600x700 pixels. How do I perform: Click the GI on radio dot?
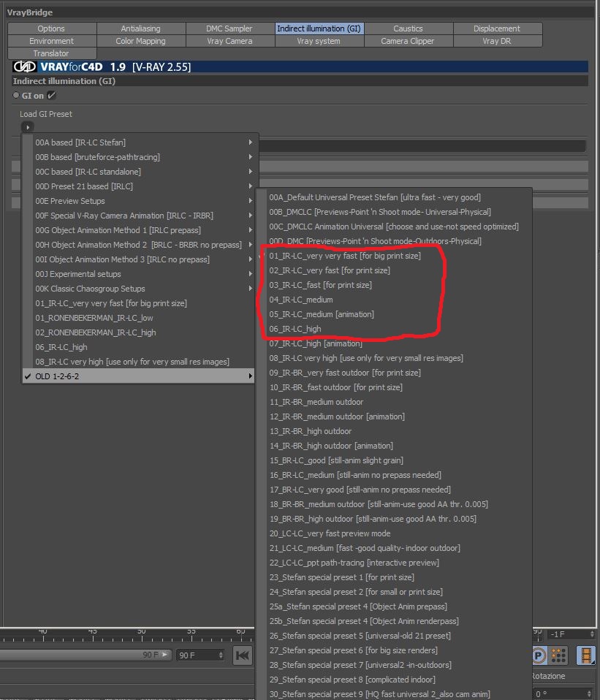(16, 95)
